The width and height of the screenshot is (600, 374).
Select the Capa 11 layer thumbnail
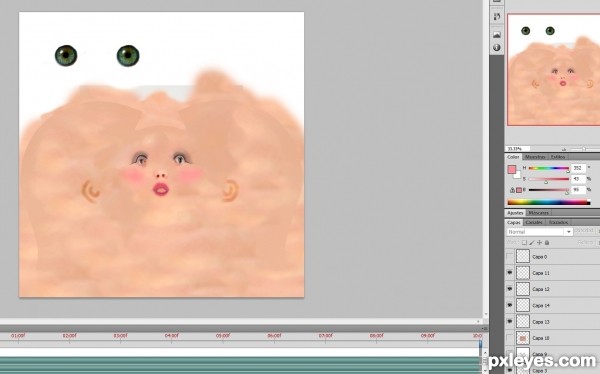(523, 273)
